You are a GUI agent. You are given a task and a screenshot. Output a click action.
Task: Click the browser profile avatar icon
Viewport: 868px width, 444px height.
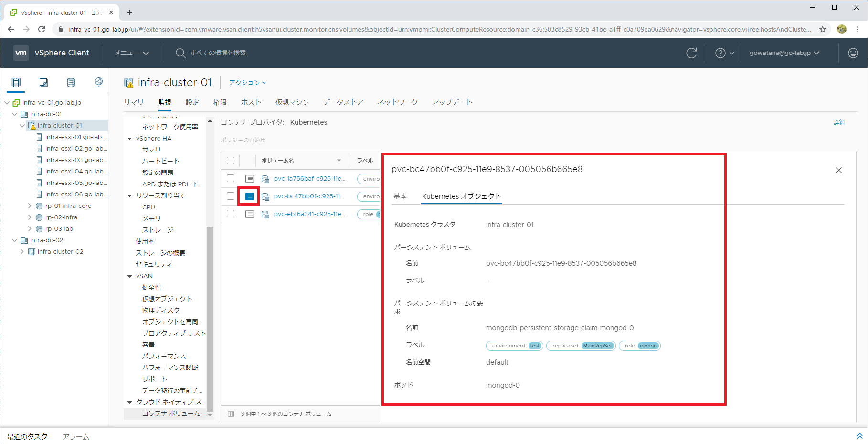pos(842,29)
